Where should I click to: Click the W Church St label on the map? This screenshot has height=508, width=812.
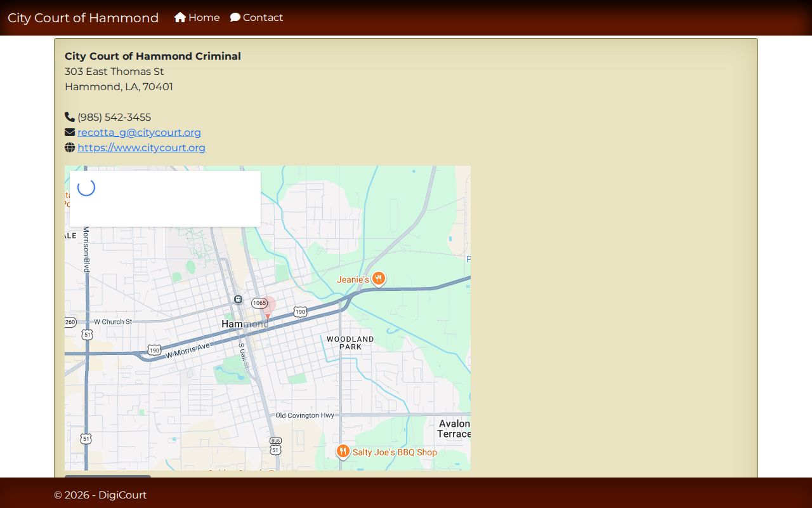(x=113, y=322)
